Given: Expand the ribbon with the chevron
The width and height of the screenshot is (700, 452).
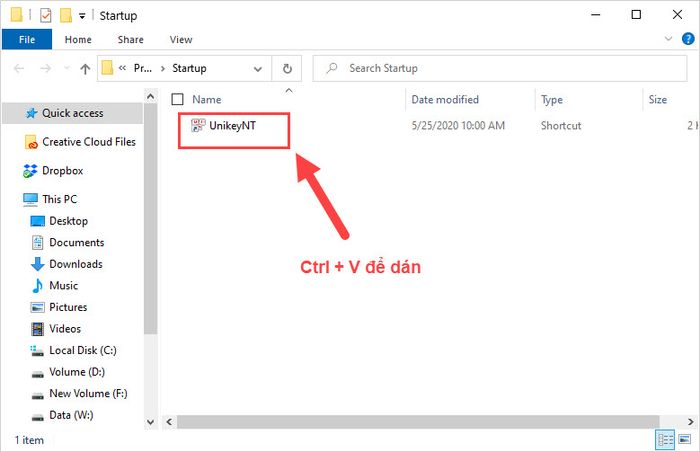Looking at the screenshot, I should tap(668, 39).
